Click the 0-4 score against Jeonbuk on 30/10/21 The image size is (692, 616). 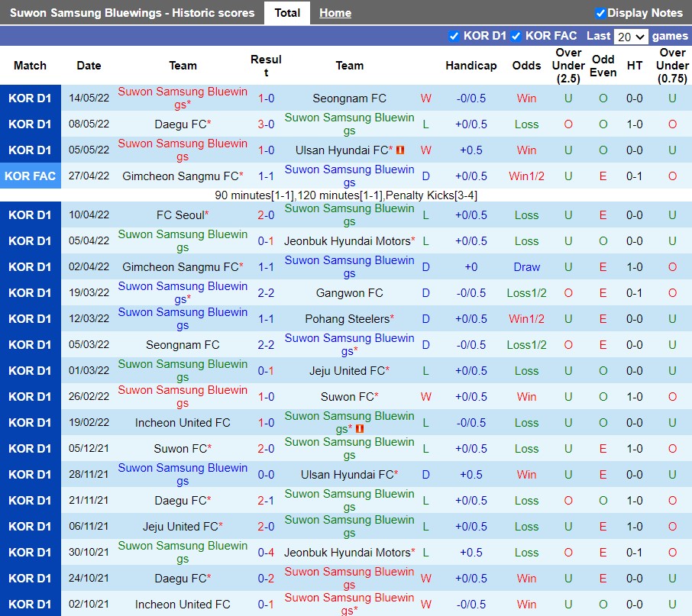[x=266, y=553]
